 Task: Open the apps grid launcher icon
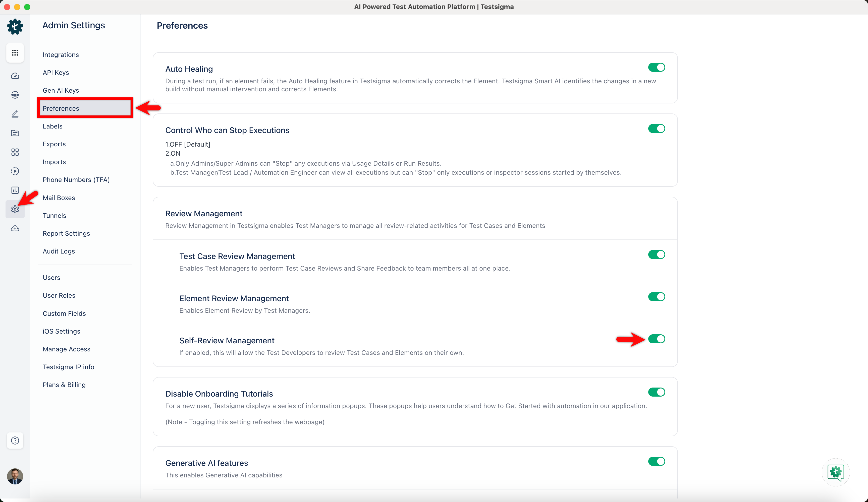pos(15,53)
